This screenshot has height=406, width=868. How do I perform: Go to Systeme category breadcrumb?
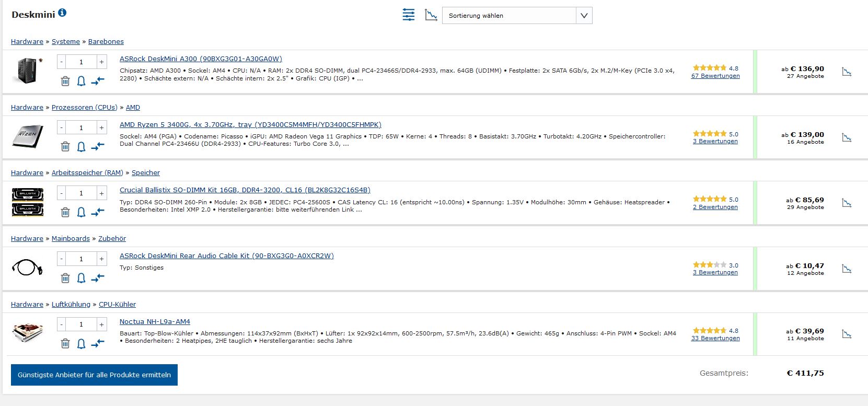click(66, 42)
